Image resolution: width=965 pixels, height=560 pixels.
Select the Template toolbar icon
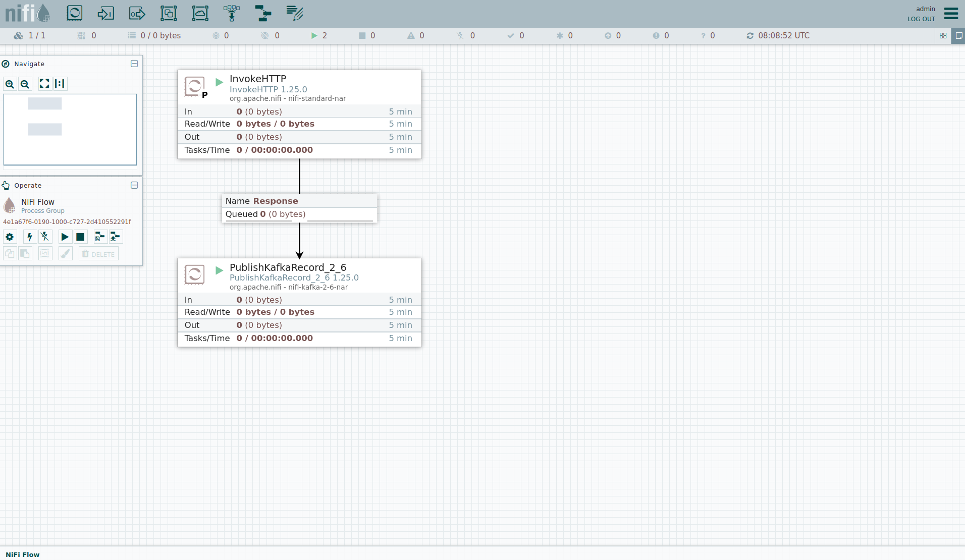pos(263,13)
